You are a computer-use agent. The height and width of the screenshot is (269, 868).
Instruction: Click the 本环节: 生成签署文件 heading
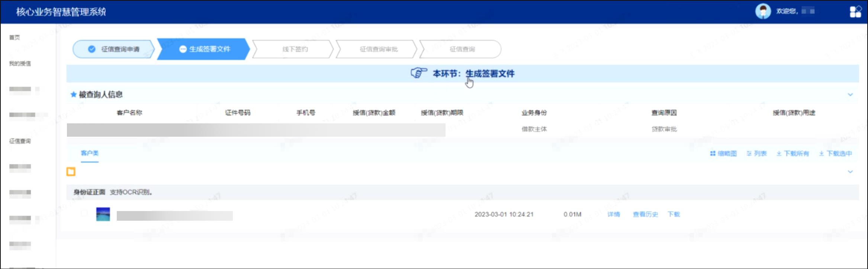473,74
